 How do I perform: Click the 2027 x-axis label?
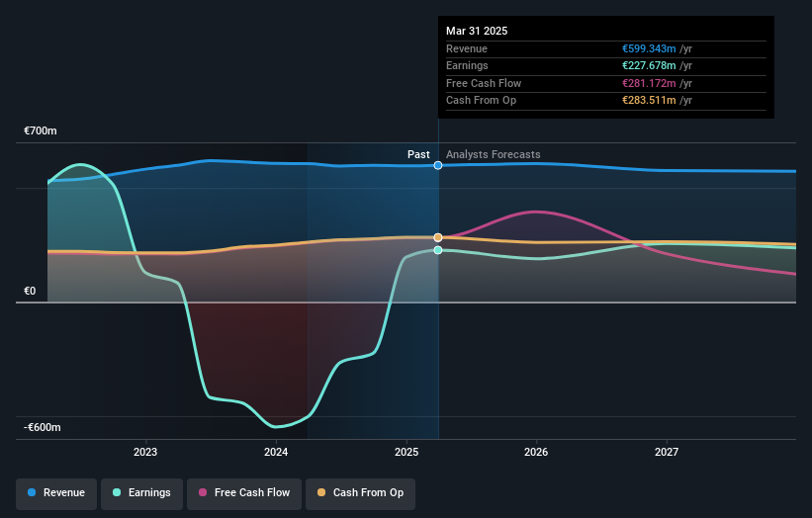click(667, 453)
